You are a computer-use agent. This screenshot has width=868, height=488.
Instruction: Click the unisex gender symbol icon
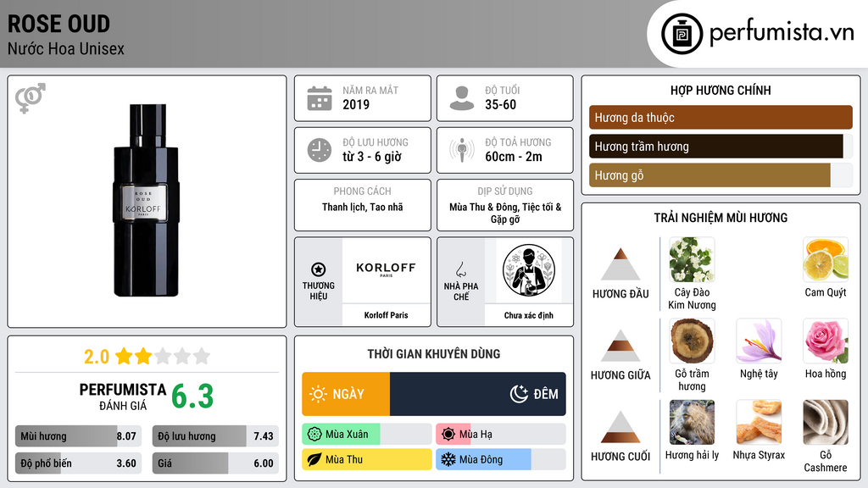point(31,98)
